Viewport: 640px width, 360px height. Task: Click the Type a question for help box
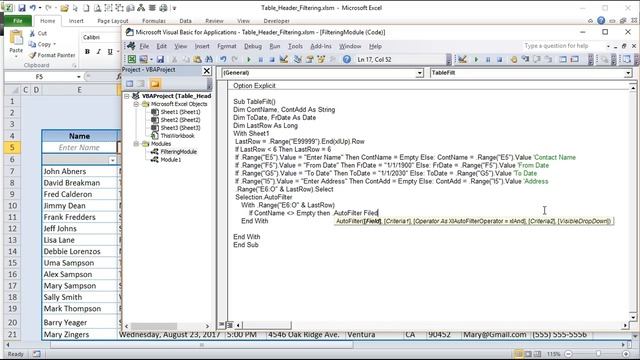click(x=563, y=46)
